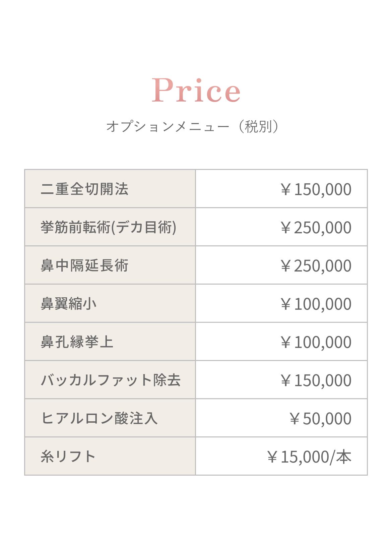Select the 鼻中隔延長術 menu label
Viewport: 392px width, 540px height.
click(x=84, y=265)
